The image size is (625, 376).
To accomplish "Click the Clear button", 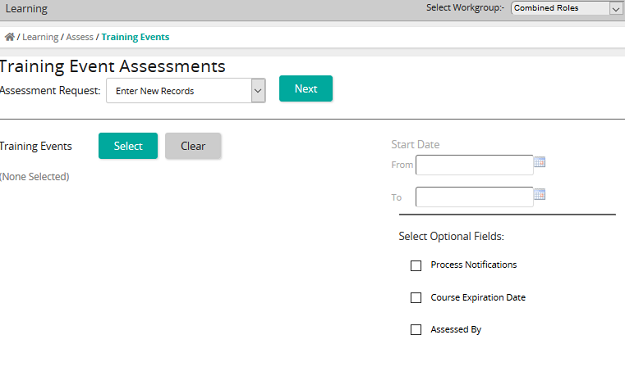I will pos(193,146).
